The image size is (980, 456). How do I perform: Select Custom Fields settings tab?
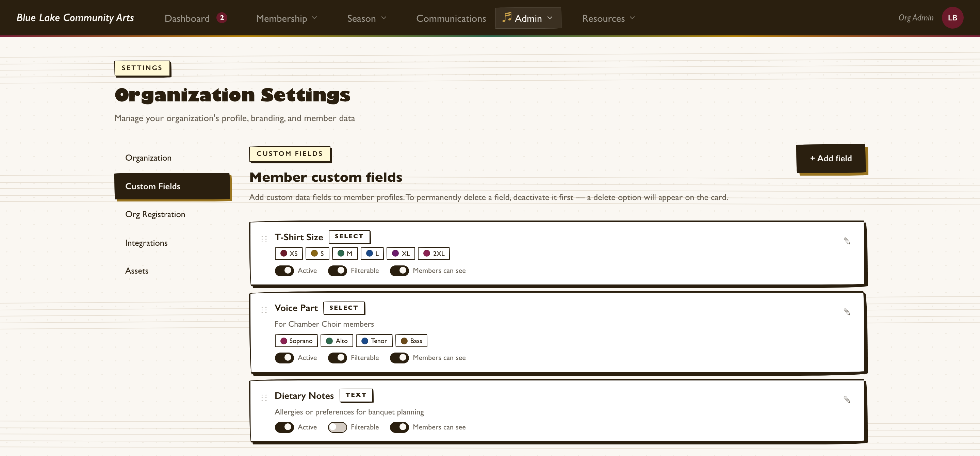[x=172, y=186]
